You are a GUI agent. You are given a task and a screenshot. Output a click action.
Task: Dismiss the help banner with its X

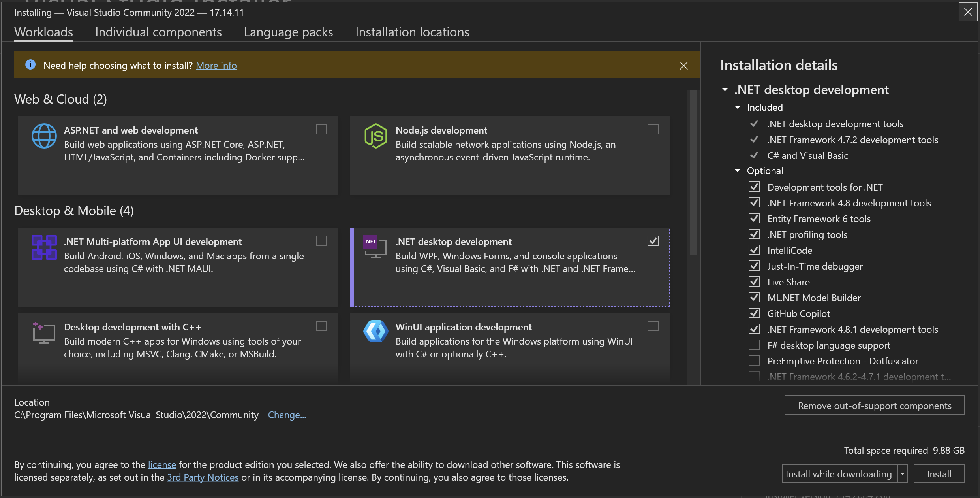(x=684, y=66)
